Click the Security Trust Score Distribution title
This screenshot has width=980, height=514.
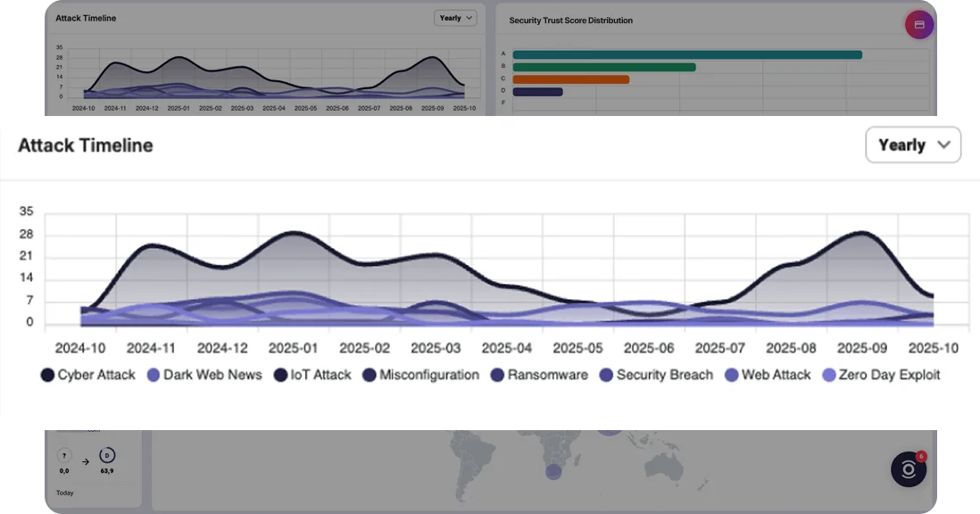coord(570,21)
